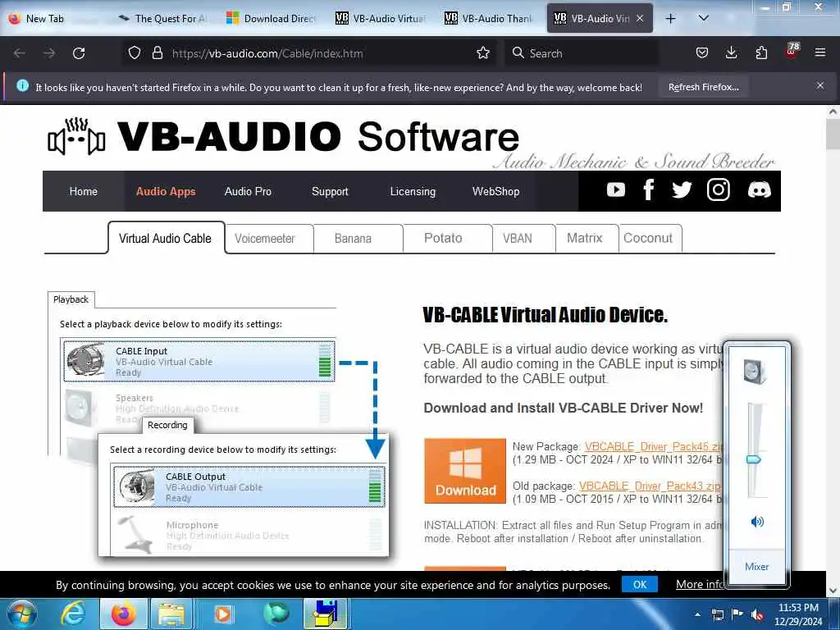Click the Action Center flag tray icon
Screen dimensions: 840x630
(x=737, y=614)
